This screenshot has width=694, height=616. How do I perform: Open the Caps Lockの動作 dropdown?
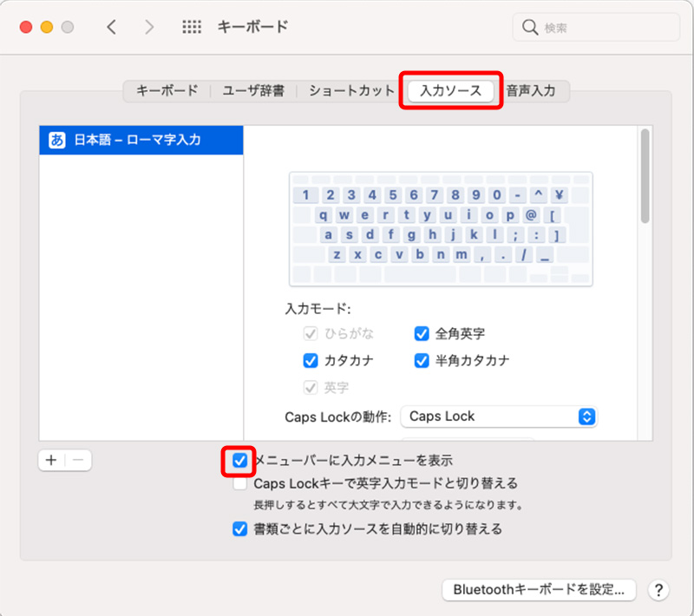(499, 416)
